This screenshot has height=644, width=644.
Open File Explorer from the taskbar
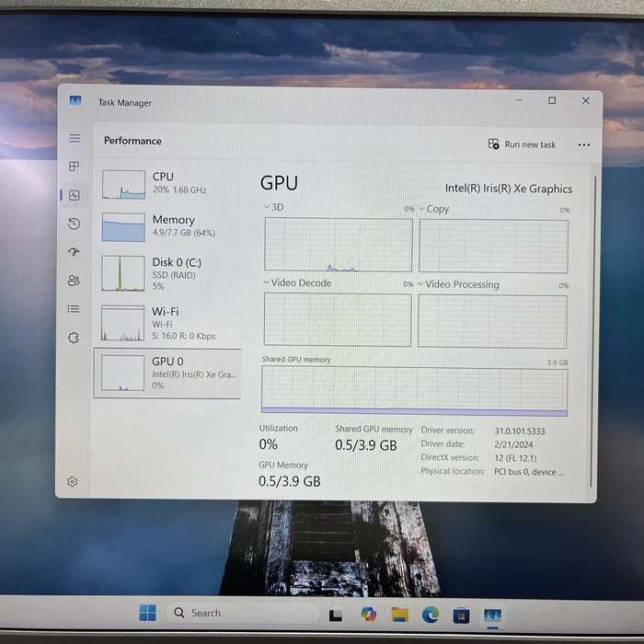(399, 615)
